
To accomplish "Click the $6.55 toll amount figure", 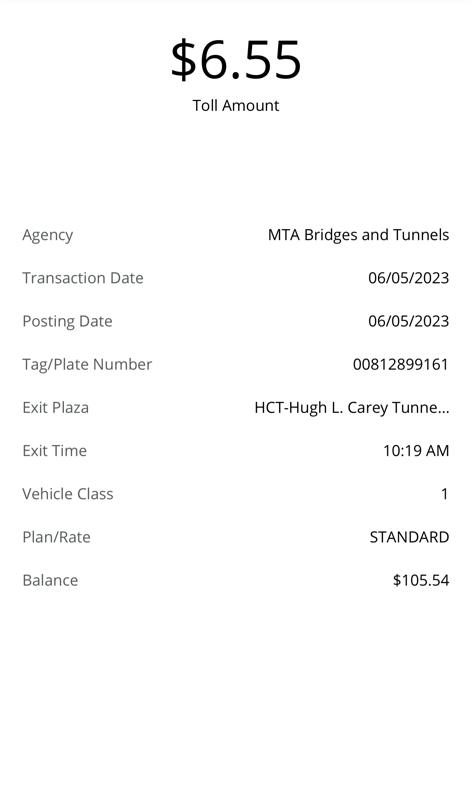I will (x=236, y=60).
